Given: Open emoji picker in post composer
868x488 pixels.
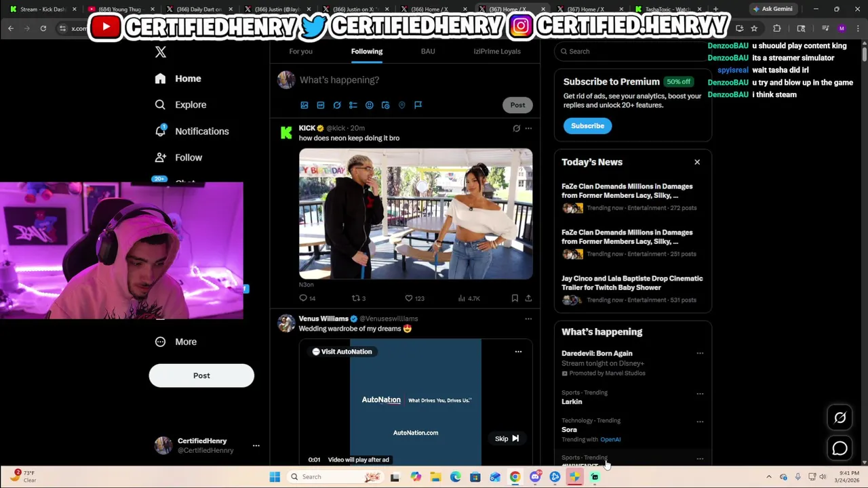Looking at the screenshot, I should [x=370, y=105].
